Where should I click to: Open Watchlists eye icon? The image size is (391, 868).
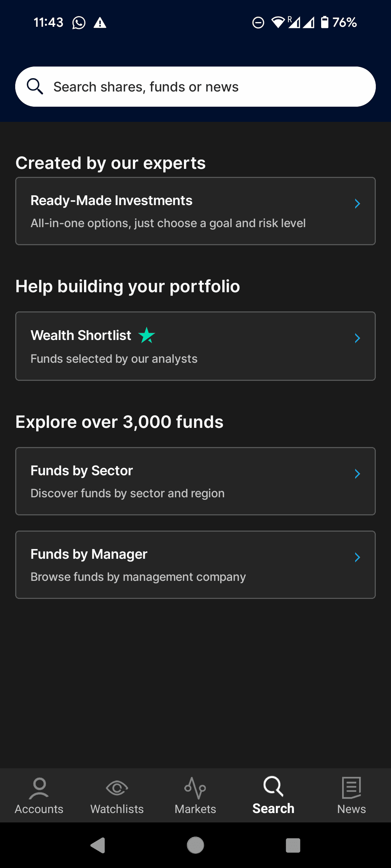click(x=117, y=788)
